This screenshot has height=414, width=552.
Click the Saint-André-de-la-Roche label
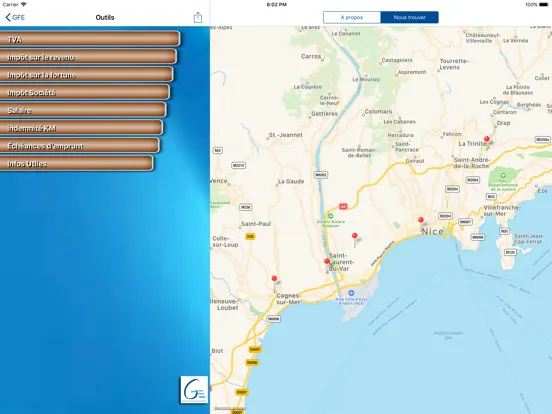coord(471,163)
